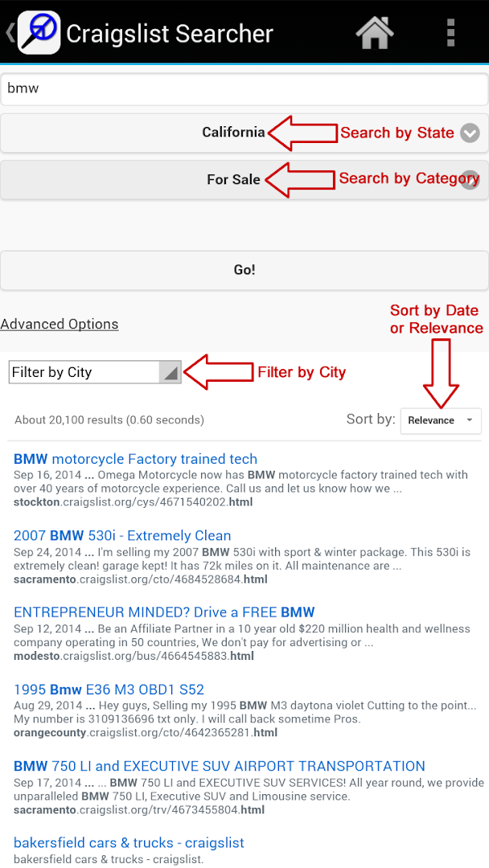Tap the dropdown arrow on the State row
This screenshot has height=868, width=489.
[470, 133]
